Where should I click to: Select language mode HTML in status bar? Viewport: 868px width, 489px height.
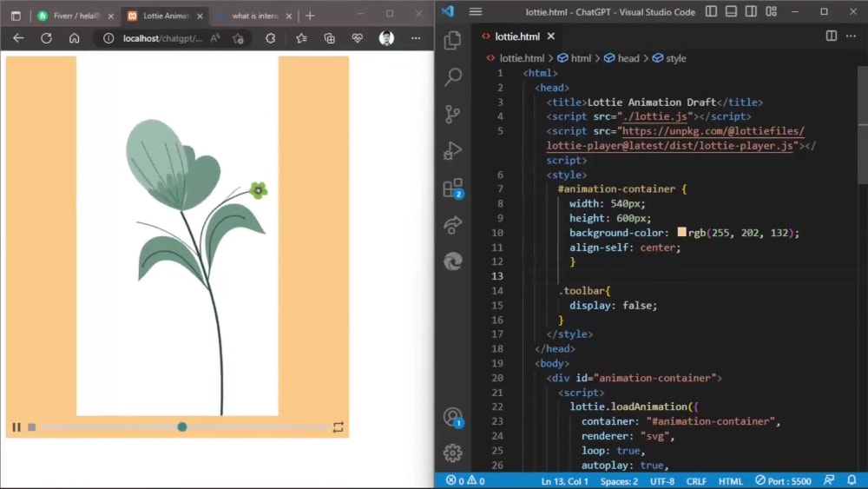(730, 481)
